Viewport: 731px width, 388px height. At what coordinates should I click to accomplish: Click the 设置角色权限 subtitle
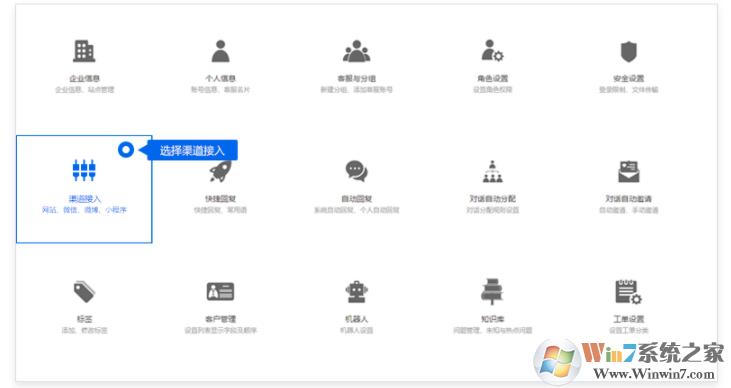pyautogui.click(x=492, y=90)
